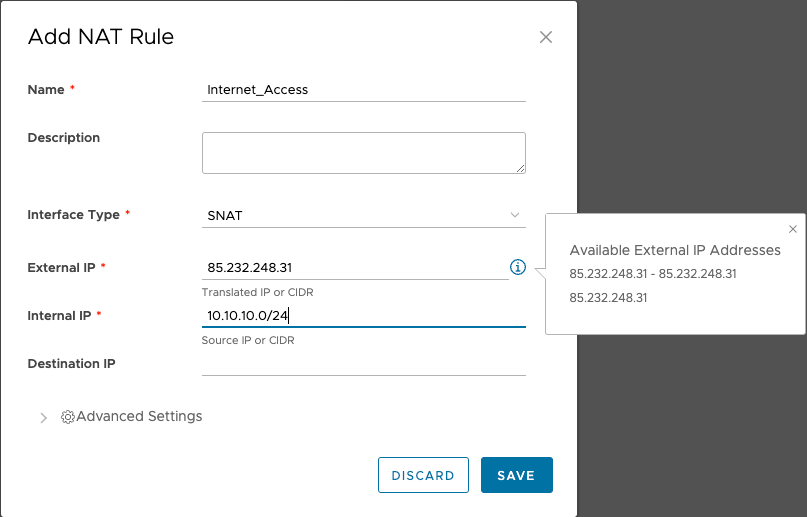The width and height of the screenshot is (807, 517).
Task: Click the info icon beside External IP
Action: (517, 267)
